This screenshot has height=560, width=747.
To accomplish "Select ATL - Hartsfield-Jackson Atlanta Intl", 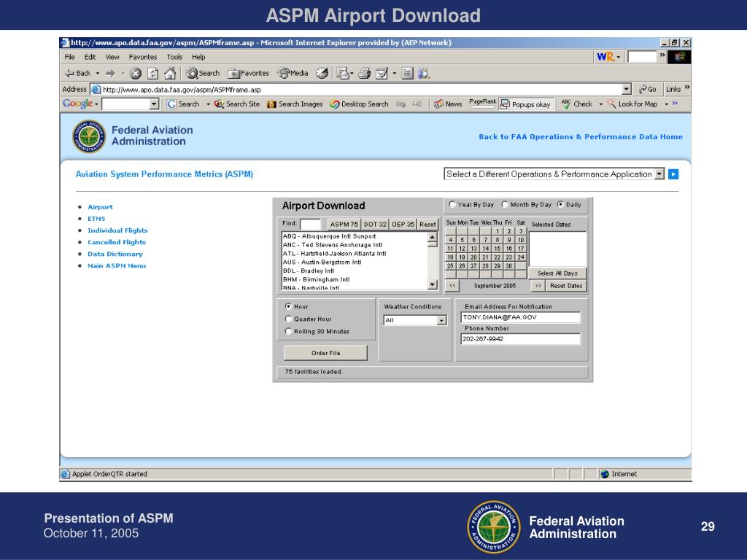I will click(x=334, y=253).
